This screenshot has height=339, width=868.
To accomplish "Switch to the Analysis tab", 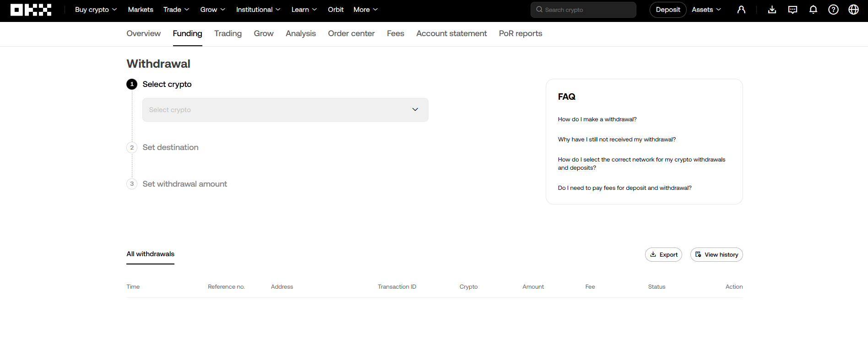I will [301, 33].
